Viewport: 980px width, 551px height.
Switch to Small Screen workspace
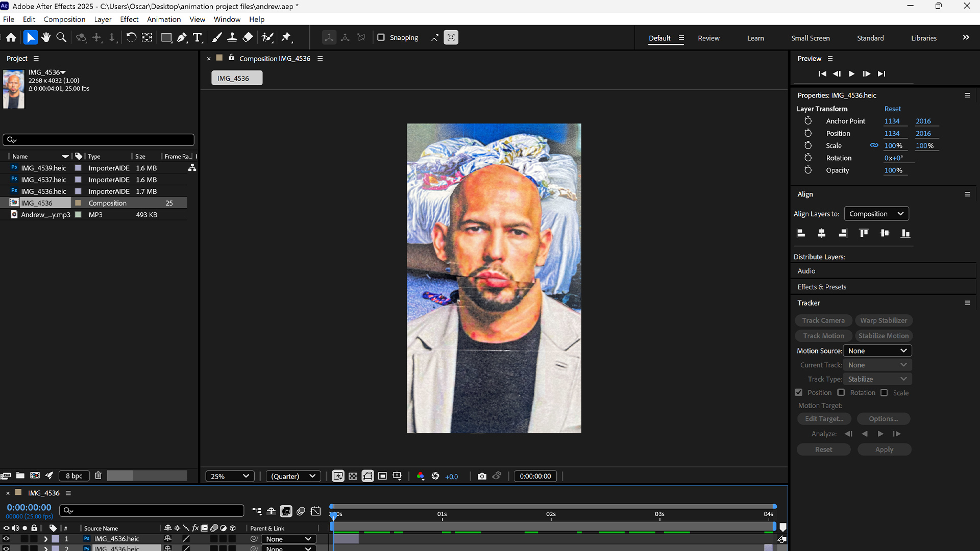coord(810,38)
